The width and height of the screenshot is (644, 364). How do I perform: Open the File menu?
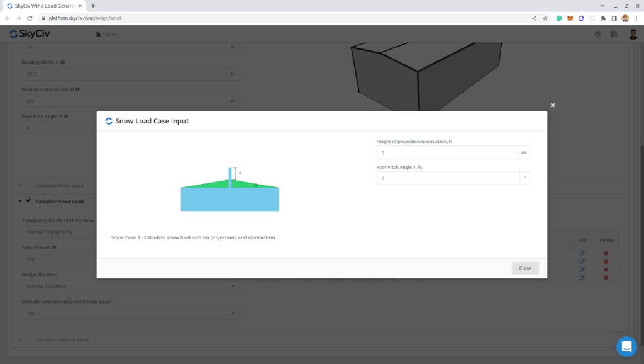(x=106, y=34)
